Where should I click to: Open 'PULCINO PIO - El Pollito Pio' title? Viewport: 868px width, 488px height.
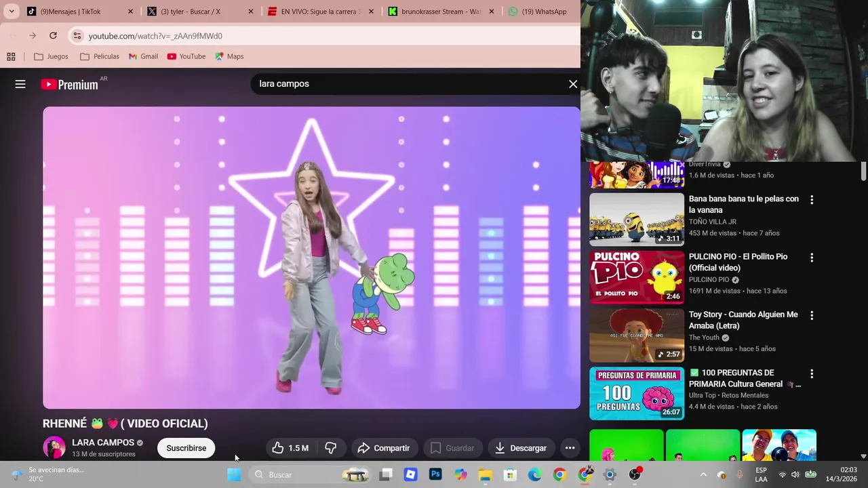point(738,262)
